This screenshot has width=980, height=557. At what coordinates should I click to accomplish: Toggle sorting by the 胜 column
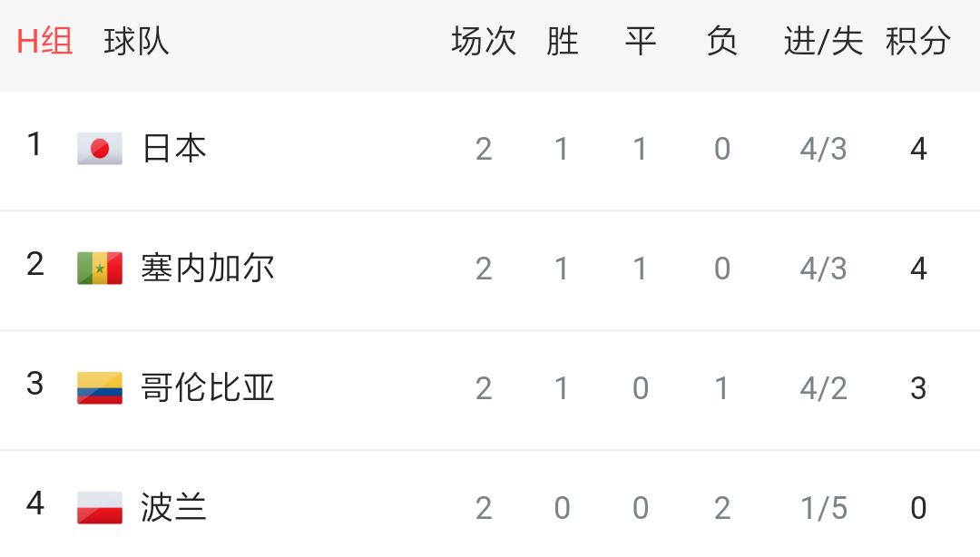(x=562, y=40)
